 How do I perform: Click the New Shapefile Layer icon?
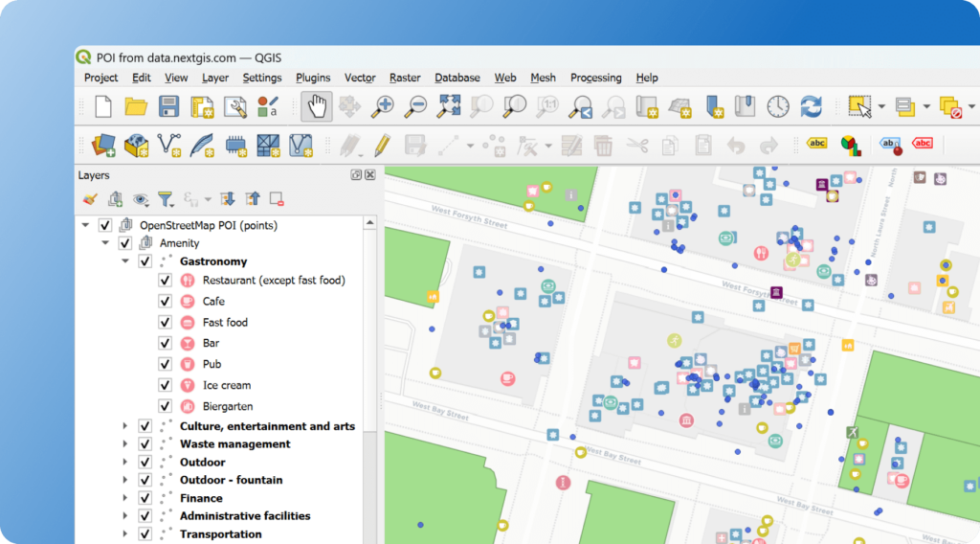169,145
